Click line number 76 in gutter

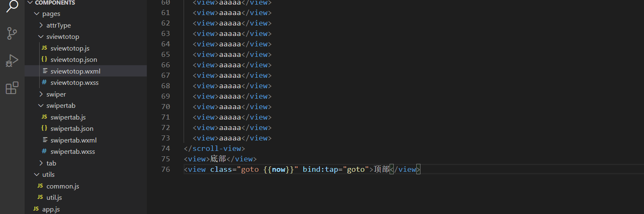[166, 169]
